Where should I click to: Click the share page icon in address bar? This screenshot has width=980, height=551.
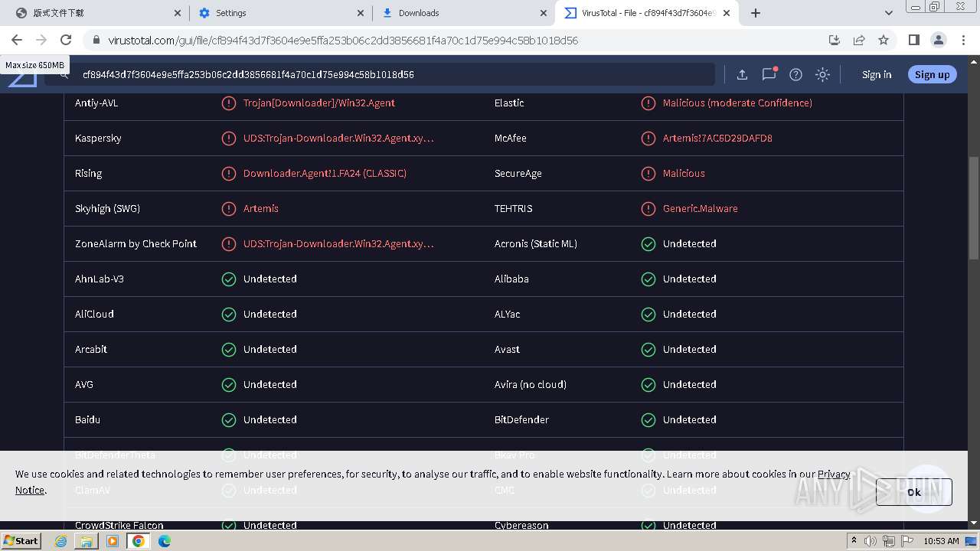[x=859, y=40]
